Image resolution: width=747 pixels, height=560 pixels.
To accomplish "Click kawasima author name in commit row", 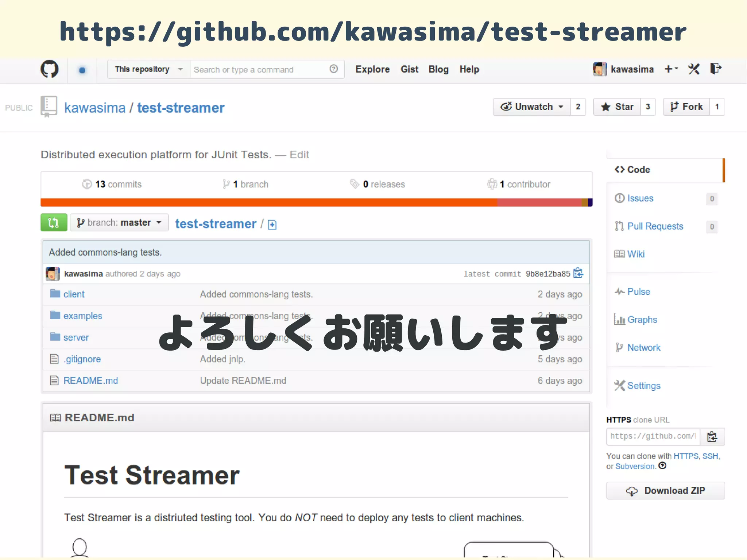I will [83, 274].
